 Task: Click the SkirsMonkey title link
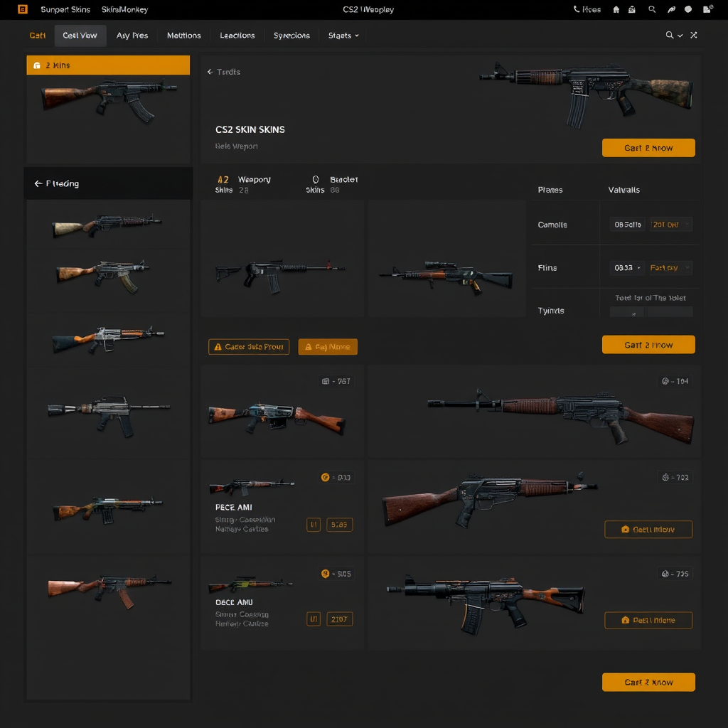(x=124, y=10)
